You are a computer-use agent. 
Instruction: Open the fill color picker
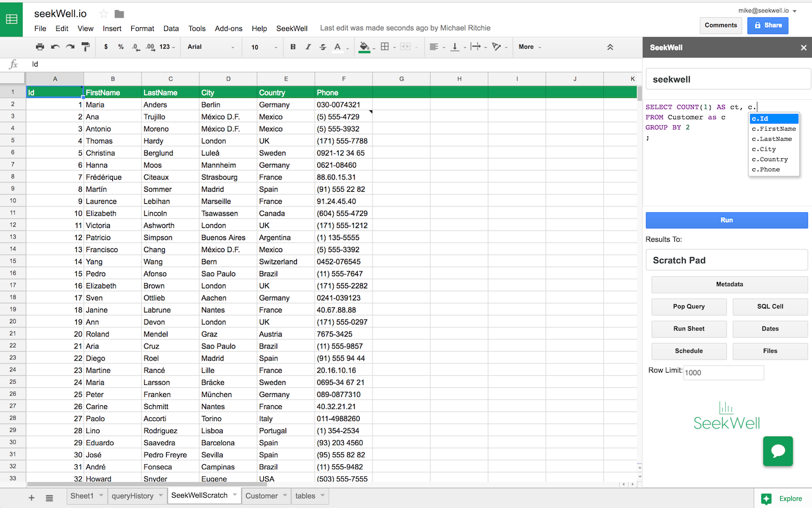click(x=364, y=47)
